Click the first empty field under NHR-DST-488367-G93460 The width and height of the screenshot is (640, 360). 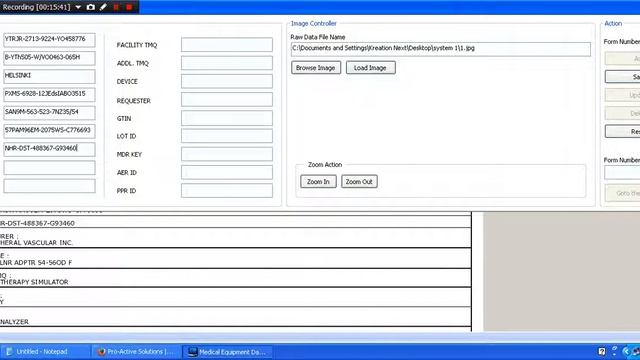[x=49, y=168]
